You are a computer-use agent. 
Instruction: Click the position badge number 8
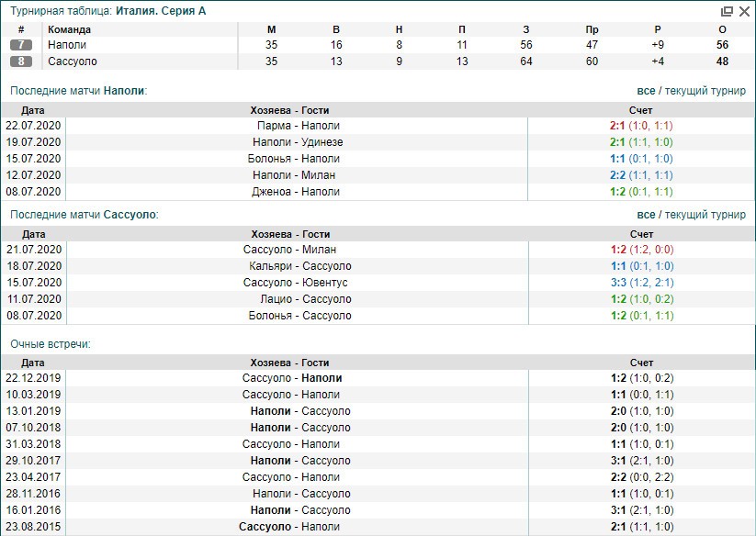tap(21, 61)
